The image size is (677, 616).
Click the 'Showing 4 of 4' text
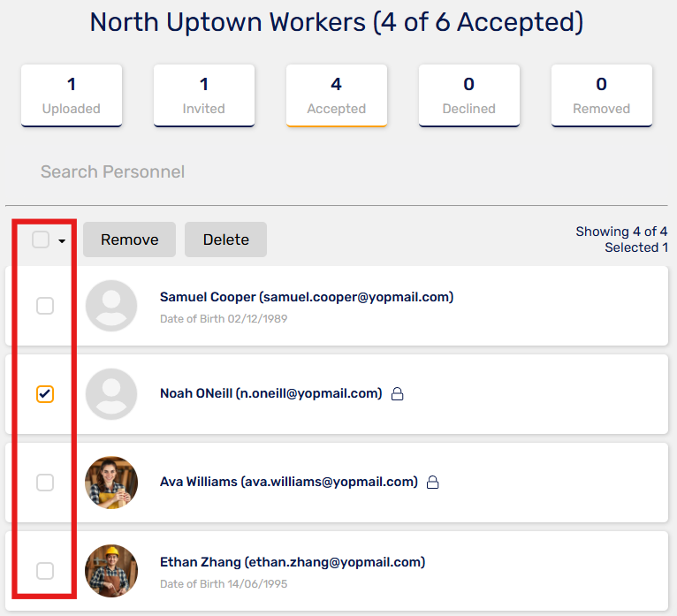[x=621, y=232]
